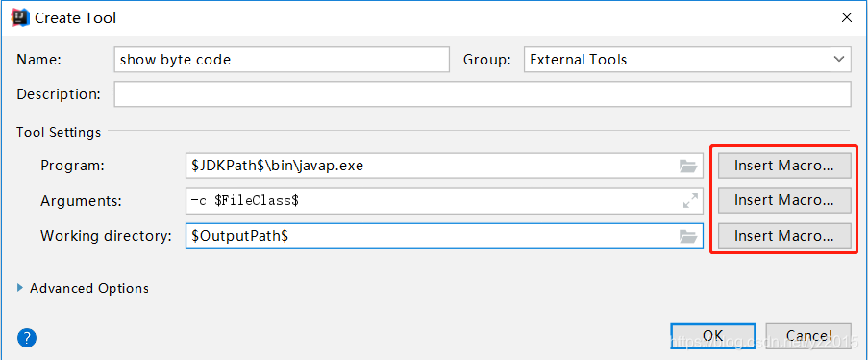Open the Group dropdown list
This screenshot has height=360, width=868.
click(x=687, y=60)
